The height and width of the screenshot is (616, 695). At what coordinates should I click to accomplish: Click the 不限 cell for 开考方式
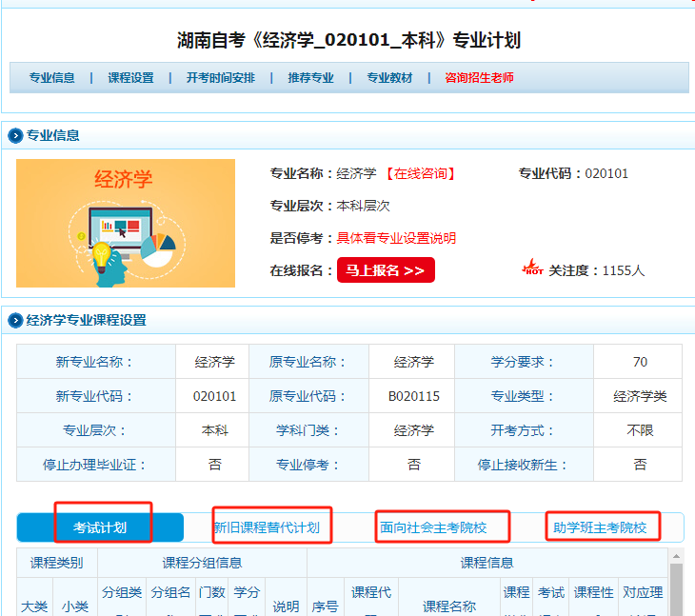click(640, 430)
